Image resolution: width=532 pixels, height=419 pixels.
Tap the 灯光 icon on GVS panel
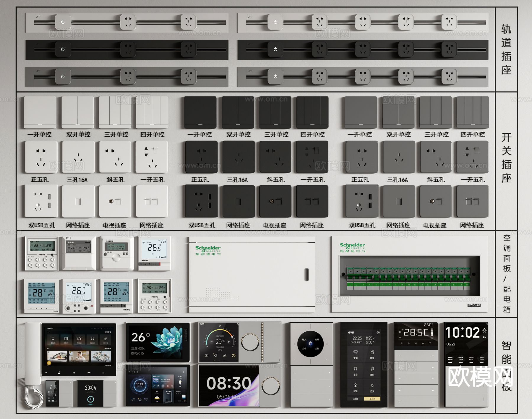372,385
